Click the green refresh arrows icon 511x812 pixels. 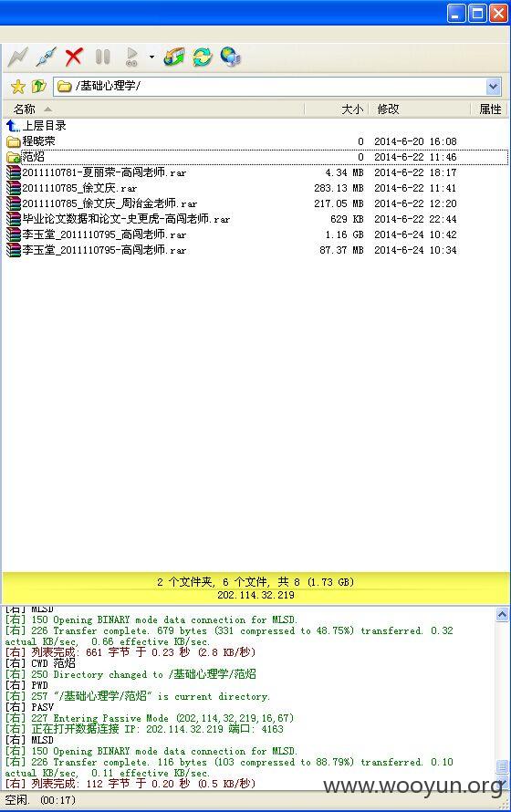point(202,57)
